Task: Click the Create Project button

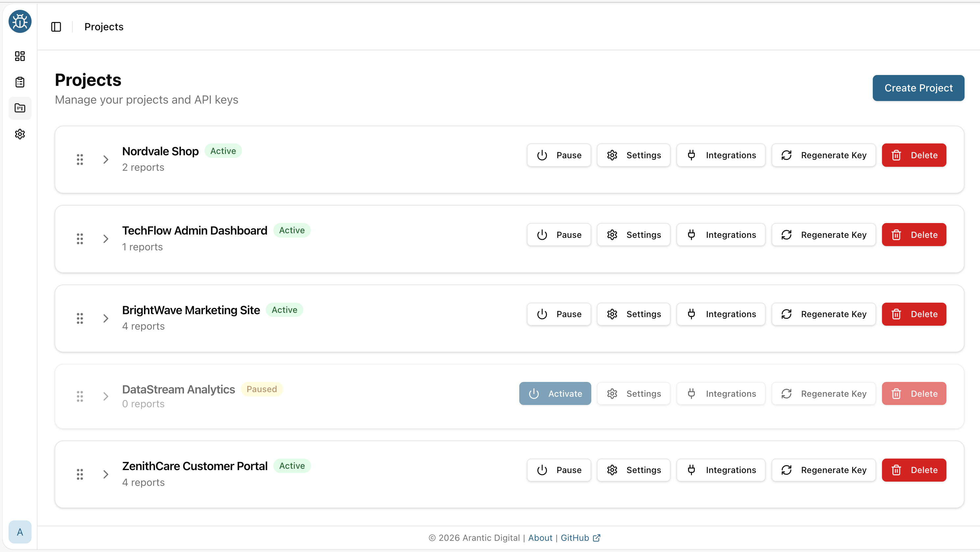Action: pyautogui.click(x=919, y=88)
